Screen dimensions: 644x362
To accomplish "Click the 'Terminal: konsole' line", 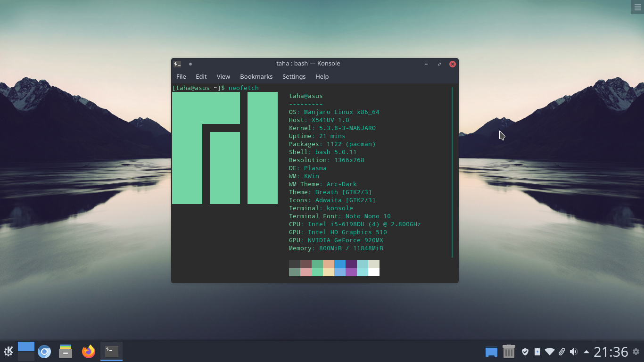I will [321, 208].
